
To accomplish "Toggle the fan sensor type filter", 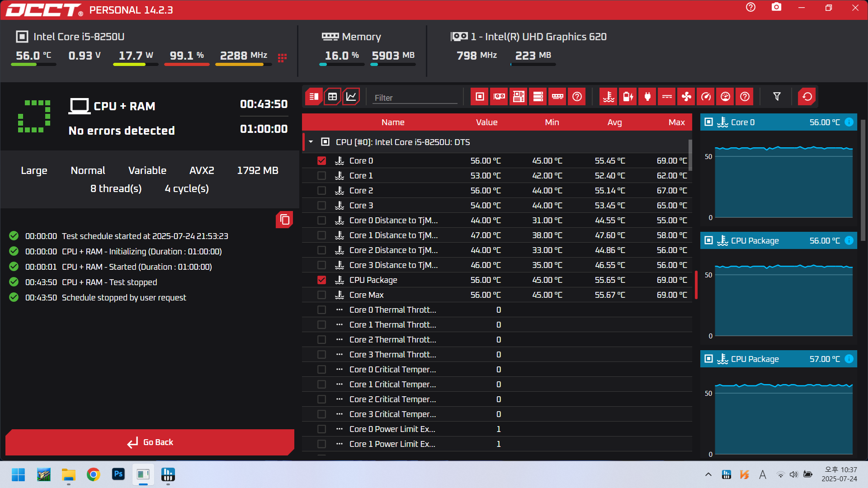I will pyautogui.click(x=686, y=97).
